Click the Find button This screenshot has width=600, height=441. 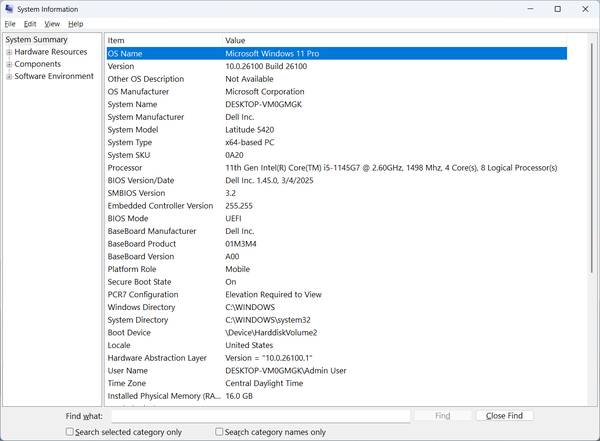pyautogui.click(x=443, y=416)
